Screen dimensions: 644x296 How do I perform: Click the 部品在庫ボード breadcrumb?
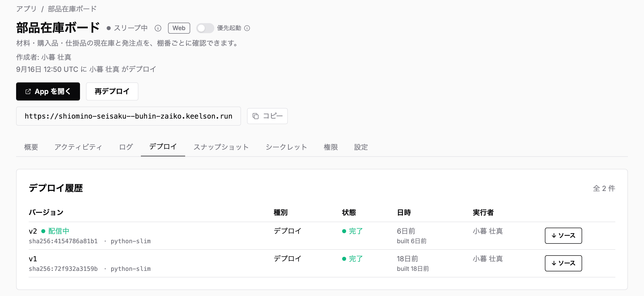click(72, 9)
